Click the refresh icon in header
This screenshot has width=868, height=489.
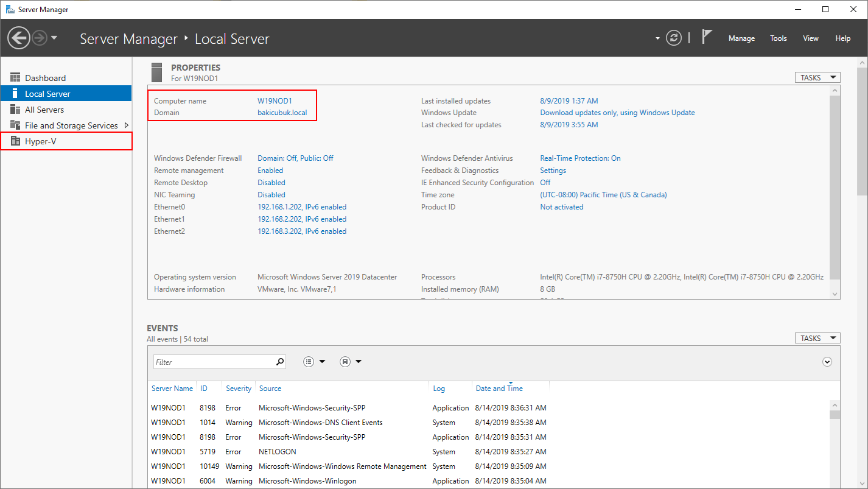coord(674,38)
